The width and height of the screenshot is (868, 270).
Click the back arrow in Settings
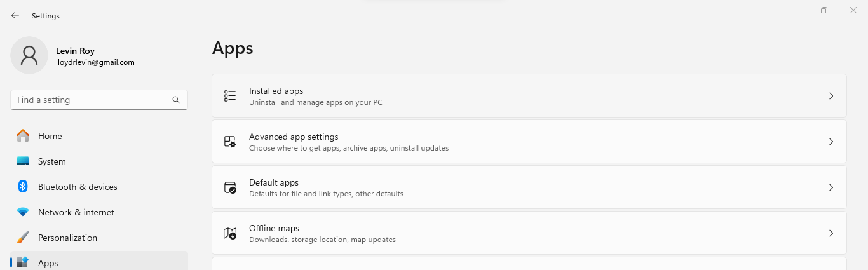pyautogui.click(x=15, y=15)
